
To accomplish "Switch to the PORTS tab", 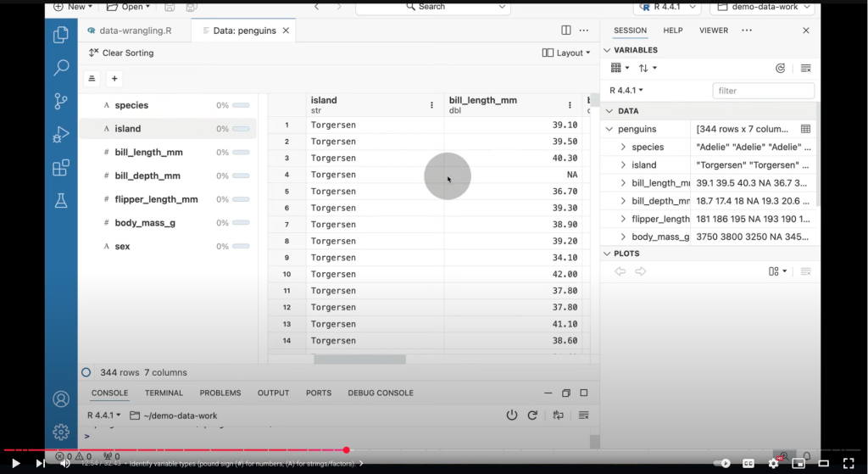I will (319, 393).
